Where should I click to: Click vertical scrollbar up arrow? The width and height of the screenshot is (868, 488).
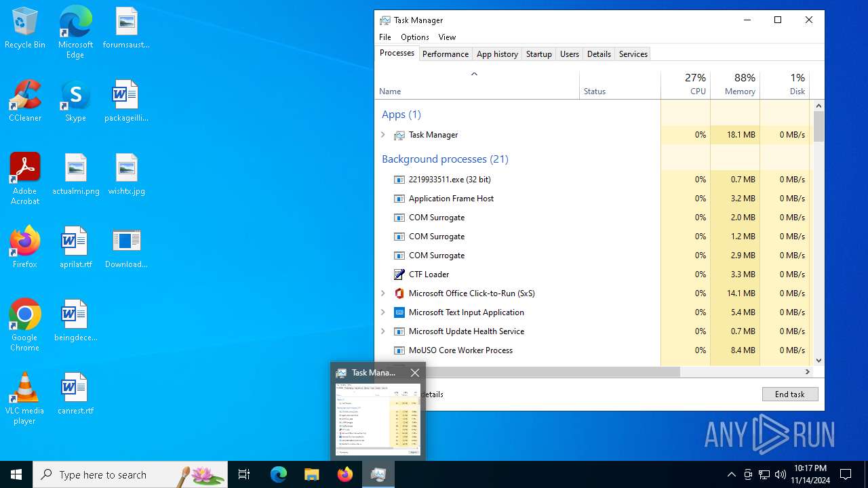point(818,105)
